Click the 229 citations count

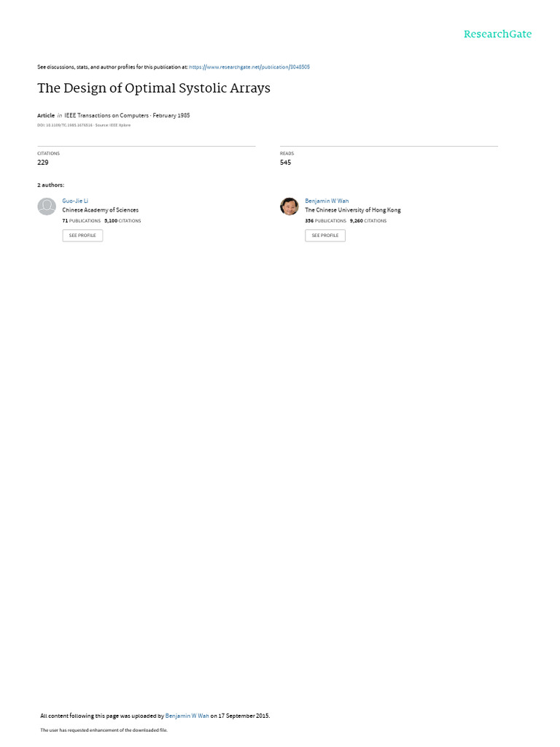click(43, 163)
